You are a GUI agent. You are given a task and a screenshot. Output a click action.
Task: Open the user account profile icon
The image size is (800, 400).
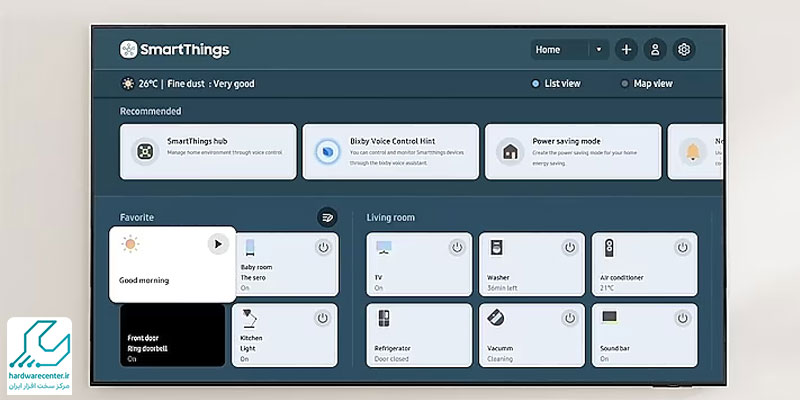coord(655,49)
